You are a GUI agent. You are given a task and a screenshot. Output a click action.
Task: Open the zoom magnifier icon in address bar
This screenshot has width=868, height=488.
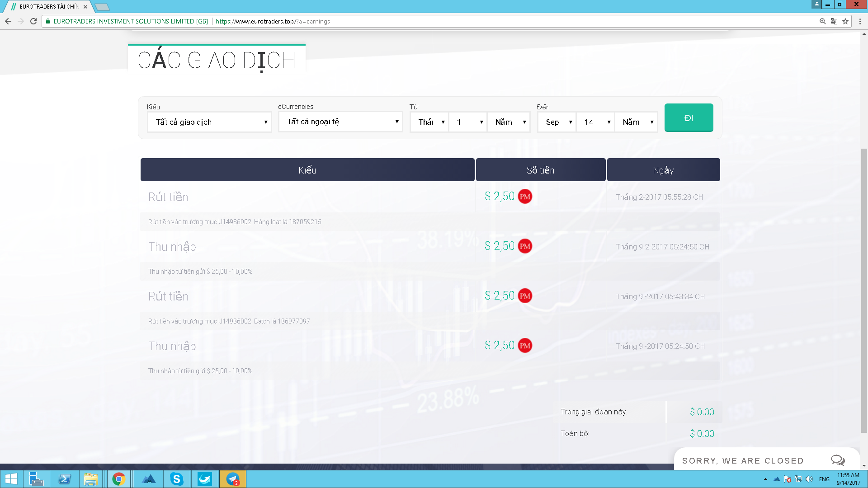(823, 21)
